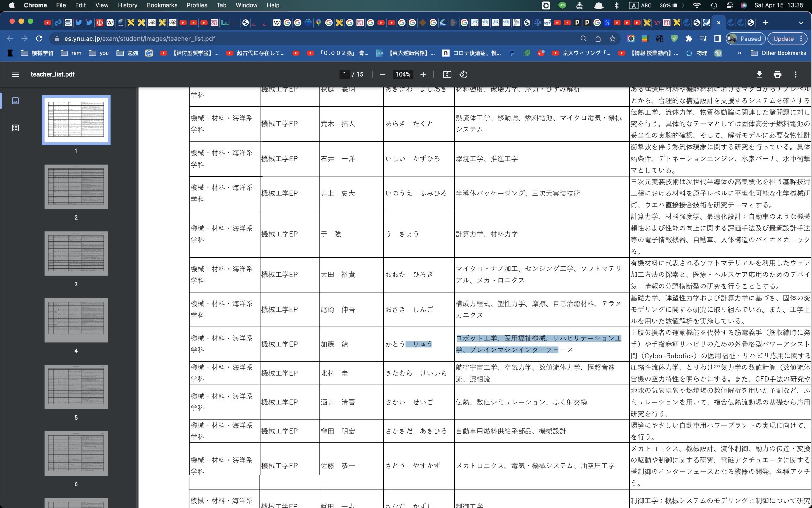The image size is (812, 508).
Task: Select page 6 thumbnail
Action: 76,454
